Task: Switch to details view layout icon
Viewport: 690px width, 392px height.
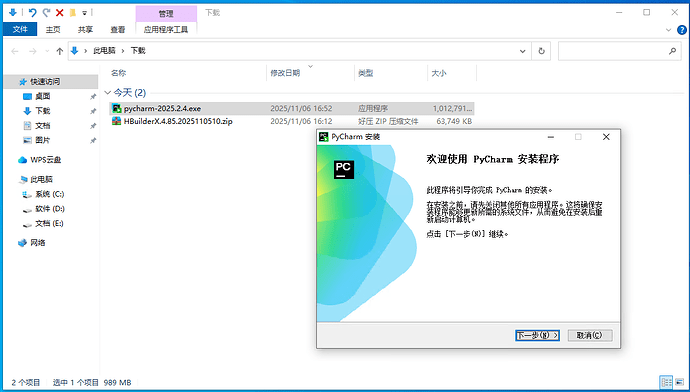Action: [x=667, y=382]
